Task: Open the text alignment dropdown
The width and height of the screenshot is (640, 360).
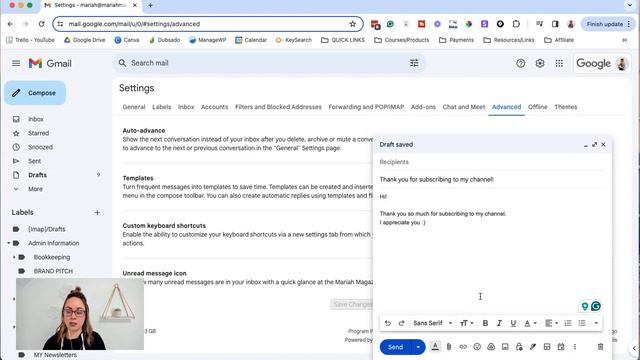Action: point(551,323)
